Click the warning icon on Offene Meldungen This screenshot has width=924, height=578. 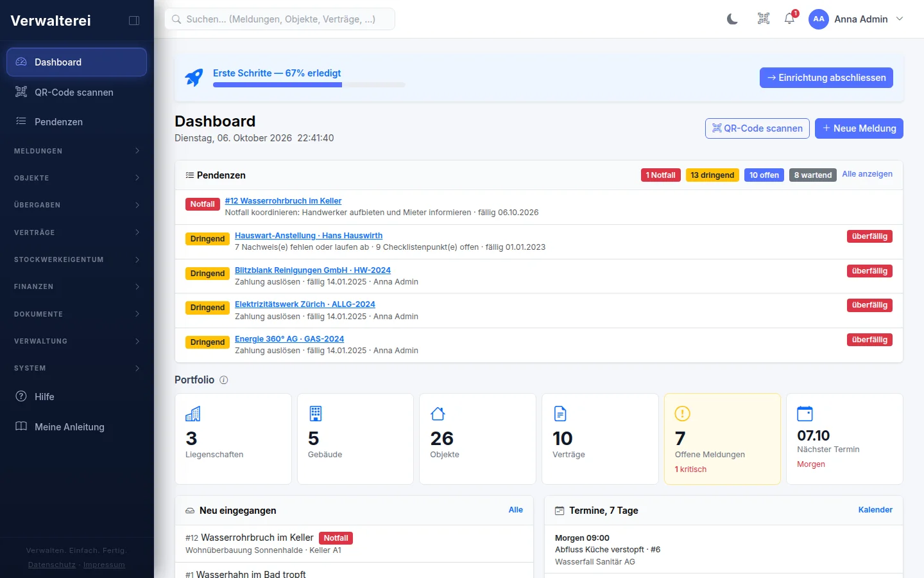tap(683, 414)
